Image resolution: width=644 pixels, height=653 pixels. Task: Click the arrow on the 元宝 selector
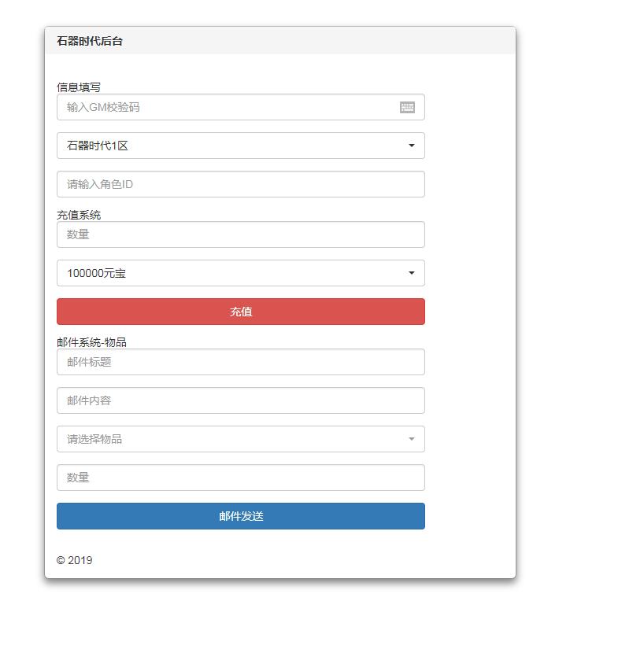click(412, 273)
